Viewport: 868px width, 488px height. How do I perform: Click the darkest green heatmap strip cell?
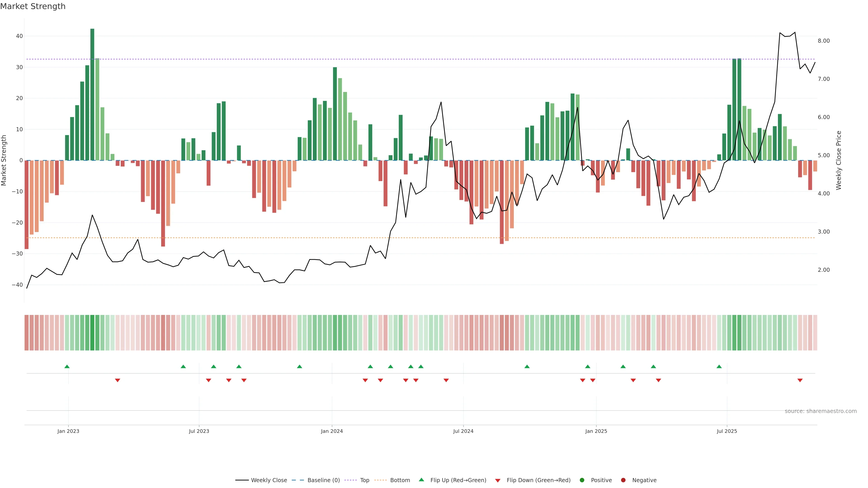[x=92, y=332]
